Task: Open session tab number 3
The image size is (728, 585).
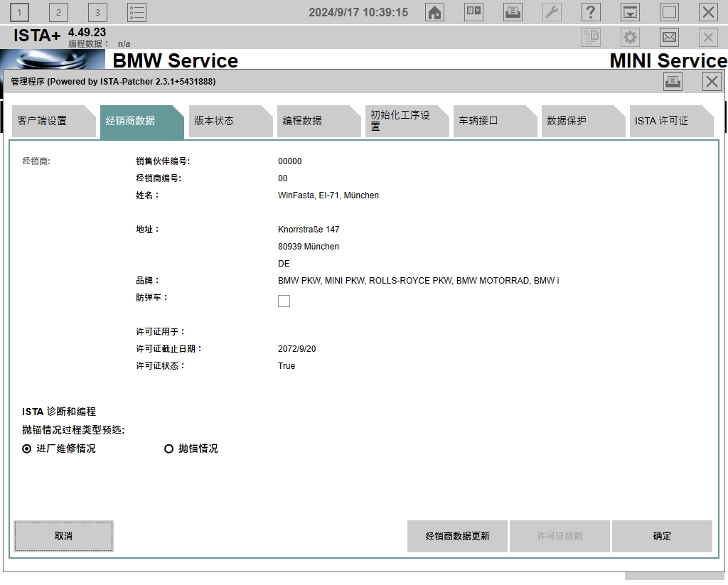Action: click(97, 13)
